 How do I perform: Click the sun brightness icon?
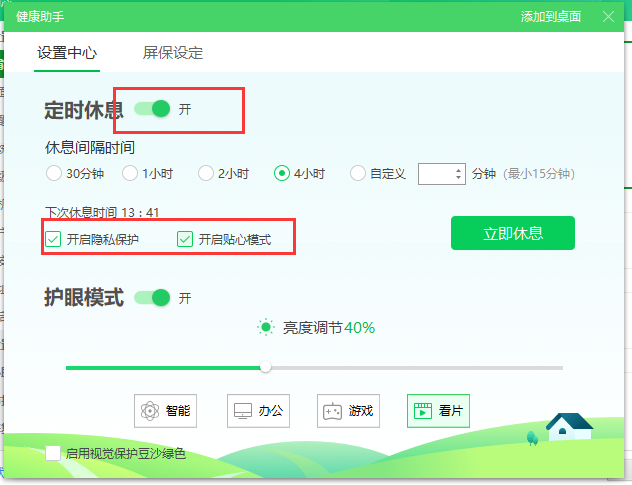point(266,327)
